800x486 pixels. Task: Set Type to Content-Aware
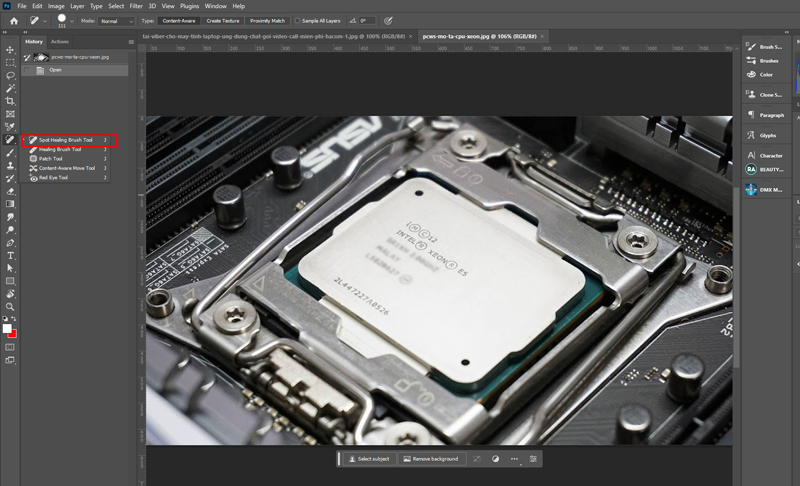[179, 21]
